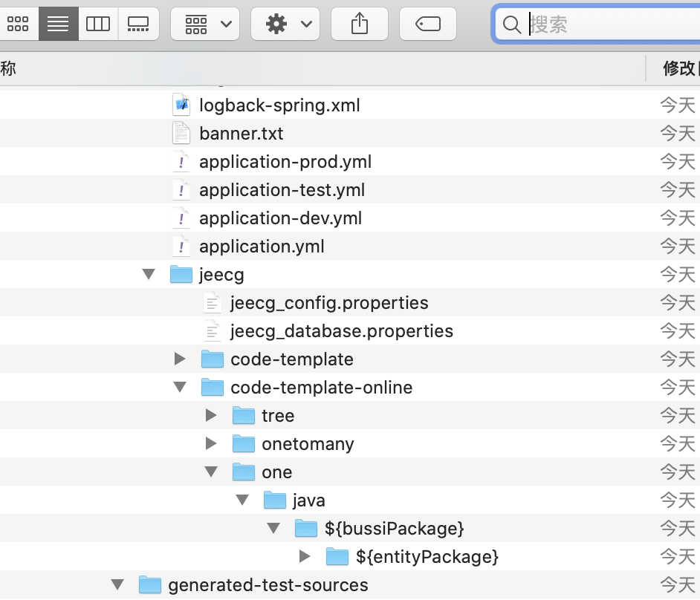Collapse the jeecg folder
Viewport: 700px width, 600px height.
pyautogui.click(x=149, y=274)
